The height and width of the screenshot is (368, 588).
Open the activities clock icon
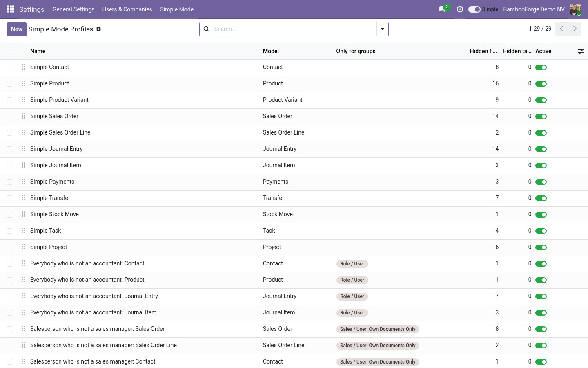(x=460, y=9)
